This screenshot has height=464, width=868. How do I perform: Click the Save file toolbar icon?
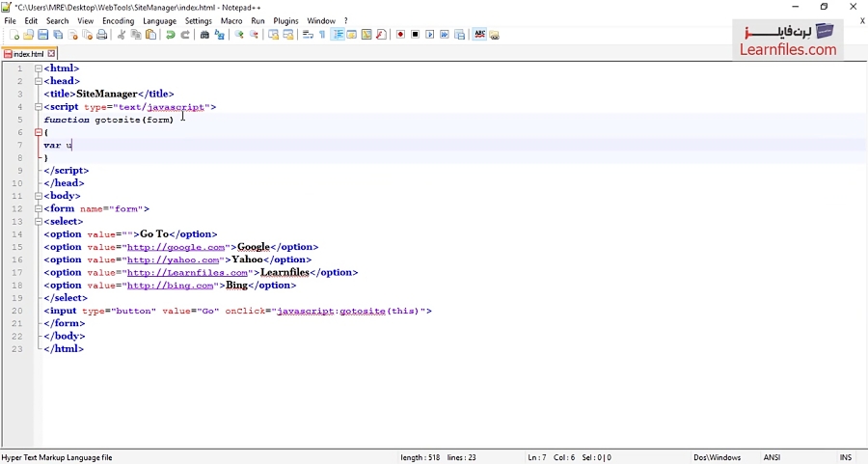(x=42, y=35)
